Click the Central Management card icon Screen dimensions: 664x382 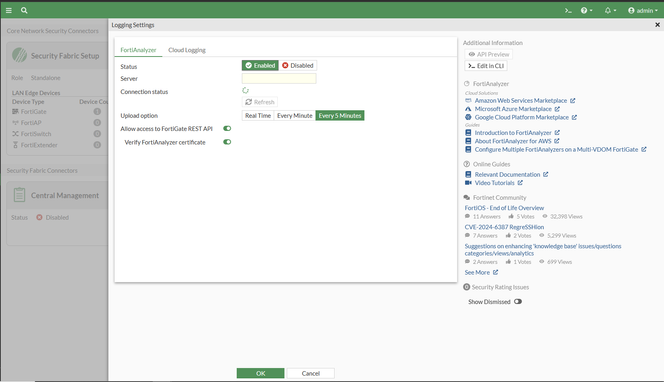pyautogui.click(x=19, y=195)
